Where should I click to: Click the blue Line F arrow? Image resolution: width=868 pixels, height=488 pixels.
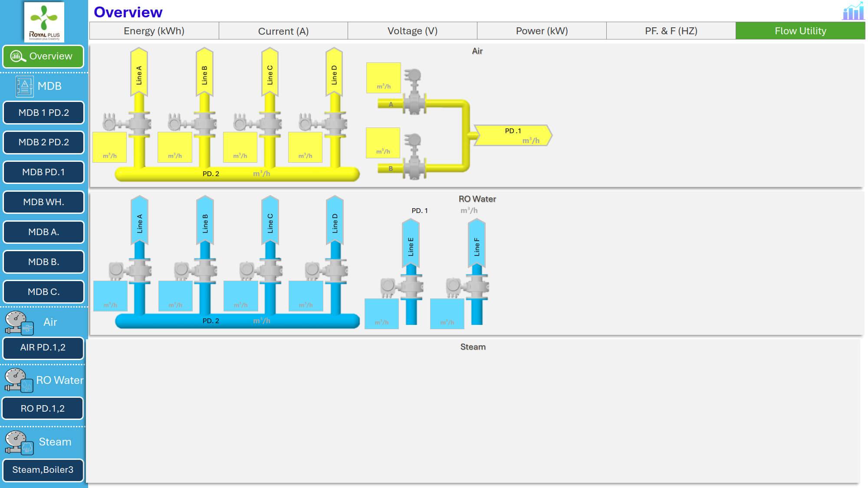477,243
